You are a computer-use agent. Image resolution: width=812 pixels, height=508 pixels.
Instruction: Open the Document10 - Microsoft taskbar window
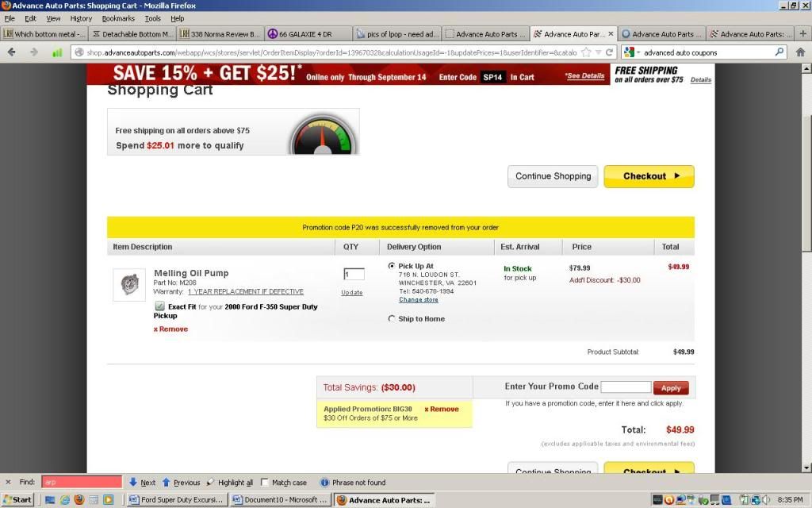[281, 500]
